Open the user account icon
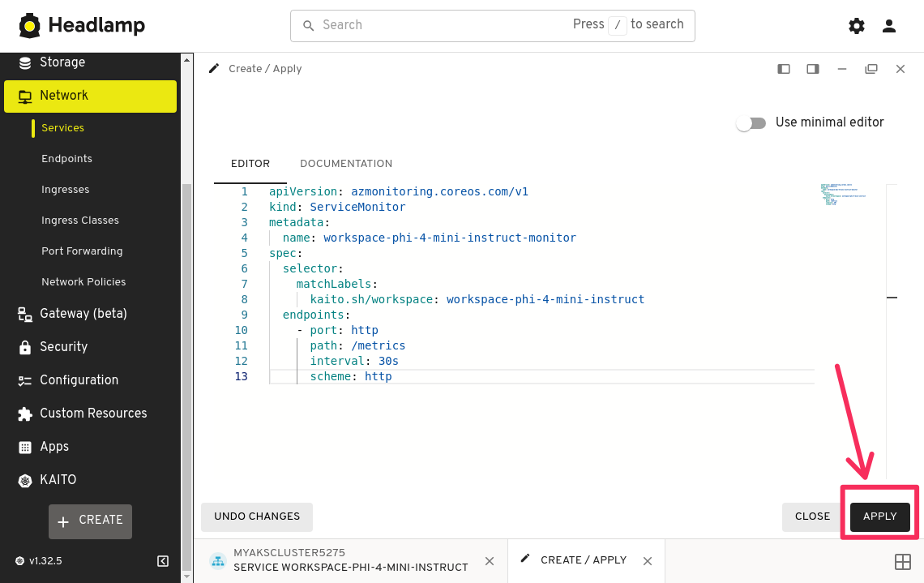 (889, 26)
